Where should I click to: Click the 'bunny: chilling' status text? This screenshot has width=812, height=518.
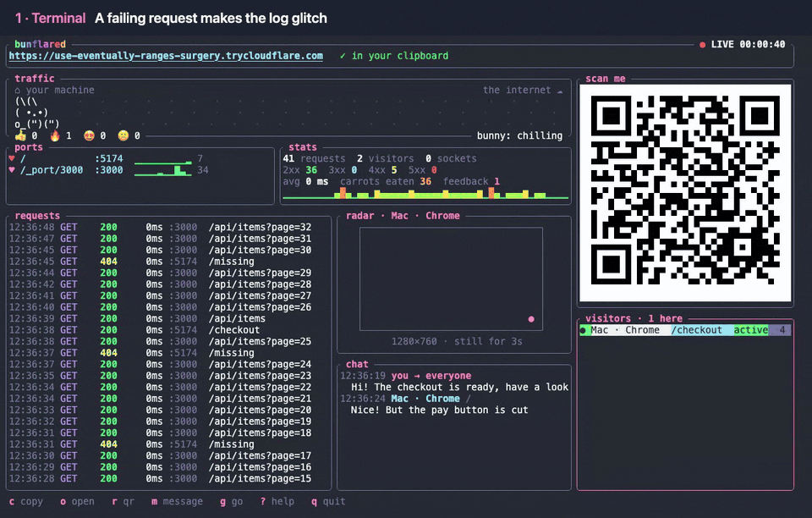tap(519, 135)
